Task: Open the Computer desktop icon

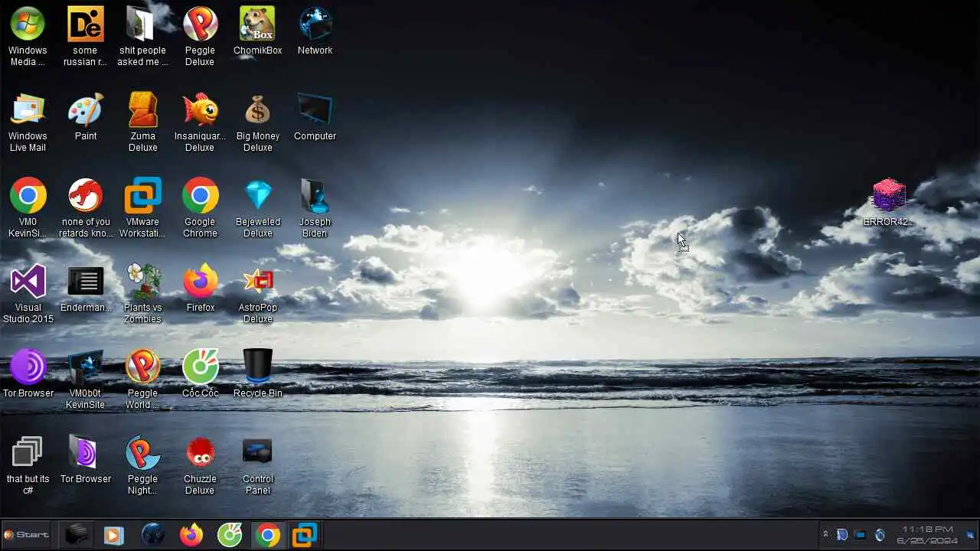Action: coord(315,116)
